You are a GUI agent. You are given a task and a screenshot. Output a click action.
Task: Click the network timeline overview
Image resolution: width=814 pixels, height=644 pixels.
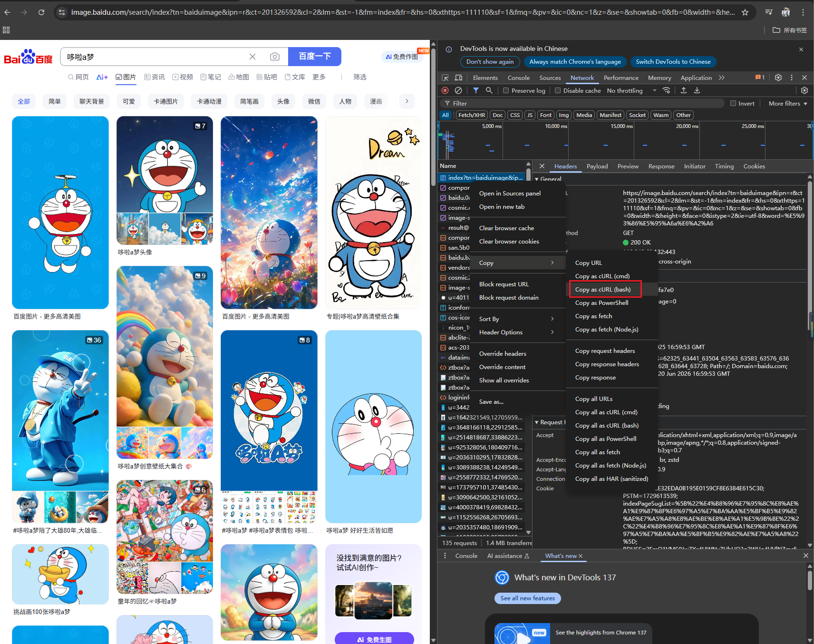[x=625, y=140]
